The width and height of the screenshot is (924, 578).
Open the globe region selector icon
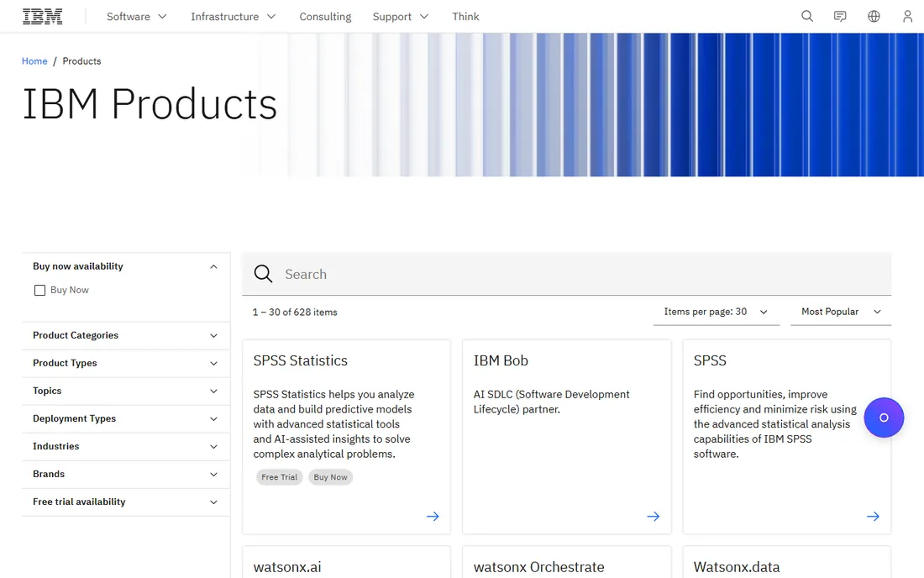pos(874,17)
